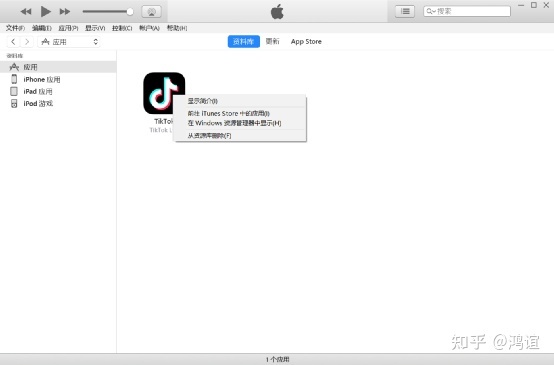Select the 资料库 tab
Image resolution: width=554 pixels, height=365 pixels.
click(x=243, y=41)
